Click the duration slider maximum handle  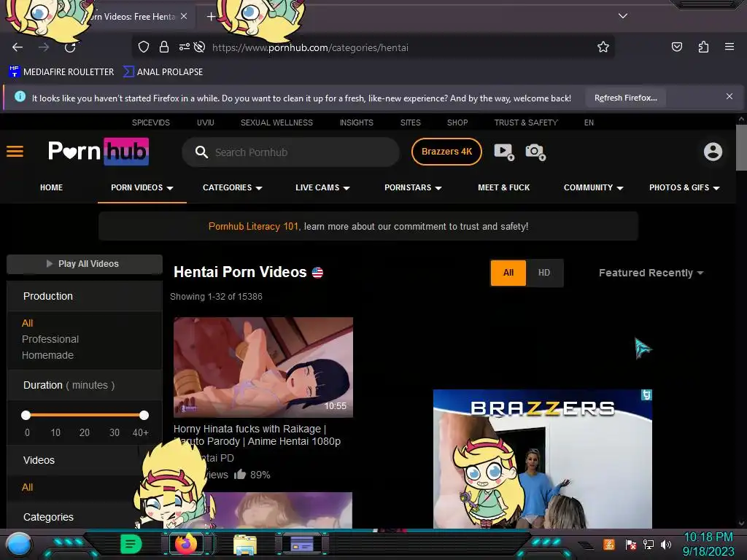(144, 415)
